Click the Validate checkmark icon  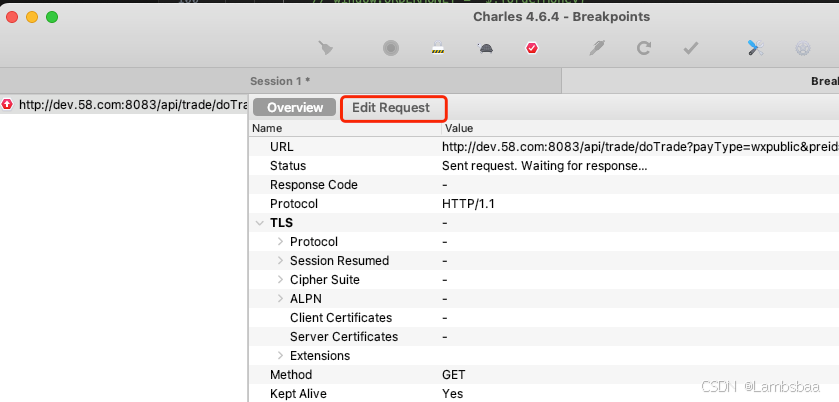[x=691, y=49]
